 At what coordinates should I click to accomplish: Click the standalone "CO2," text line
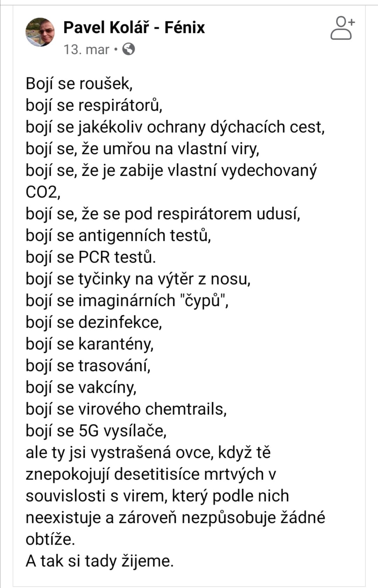click(43, 192)
